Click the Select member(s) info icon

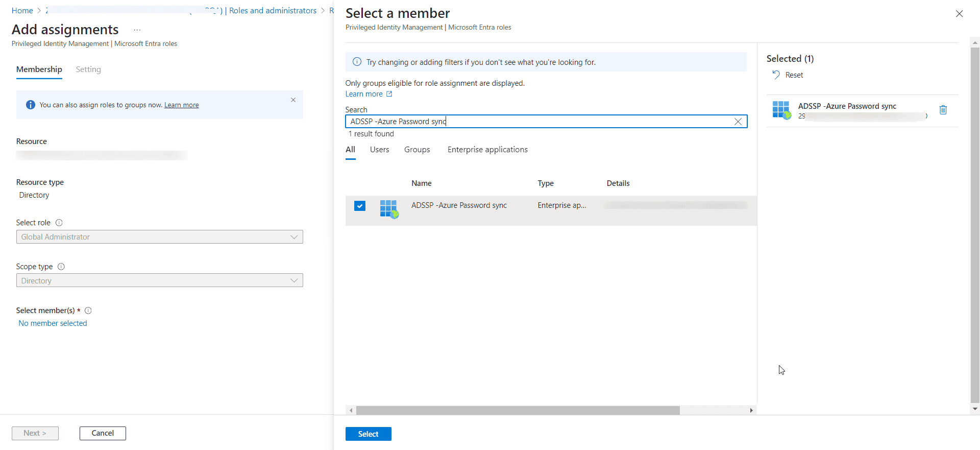pos(88,311)
